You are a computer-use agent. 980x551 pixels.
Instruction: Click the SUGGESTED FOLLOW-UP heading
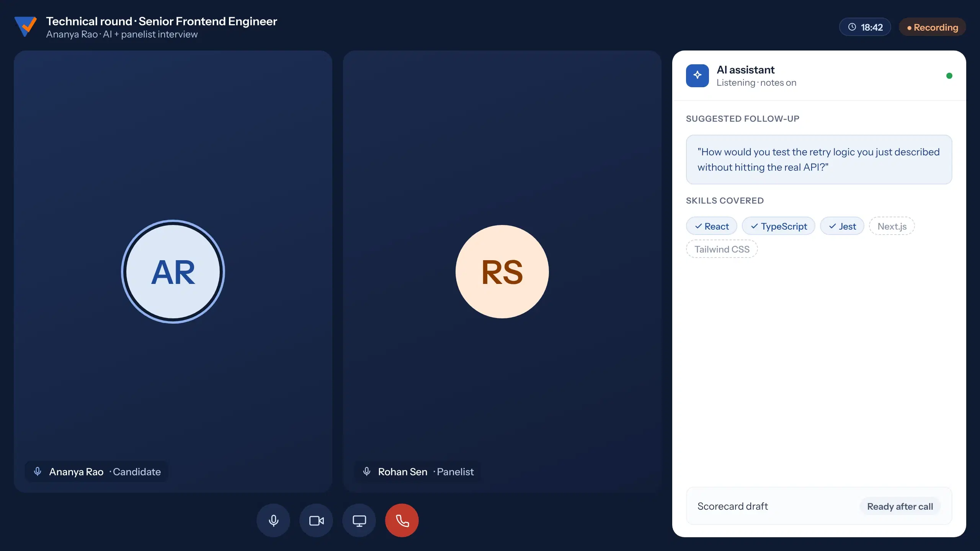(x=743, y=119)
